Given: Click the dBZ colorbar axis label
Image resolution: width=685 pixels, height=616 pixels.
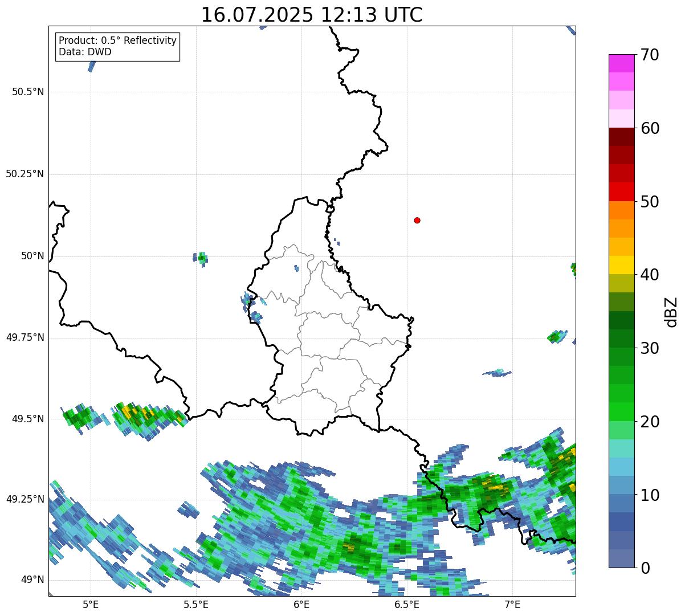Looking at the screenshot, I should 671,311.
